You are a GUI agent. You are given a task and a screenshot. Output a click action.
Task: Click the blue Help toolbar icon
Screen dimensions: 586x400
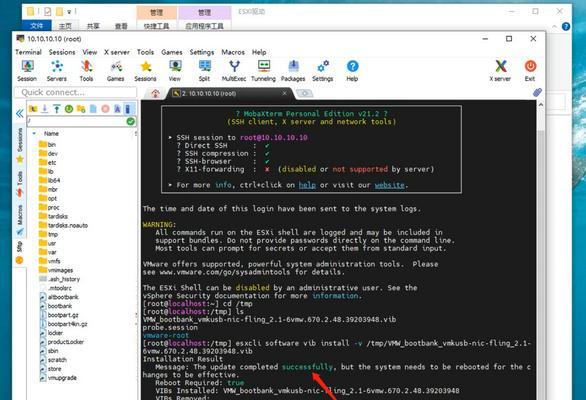[x=352, y=71]
